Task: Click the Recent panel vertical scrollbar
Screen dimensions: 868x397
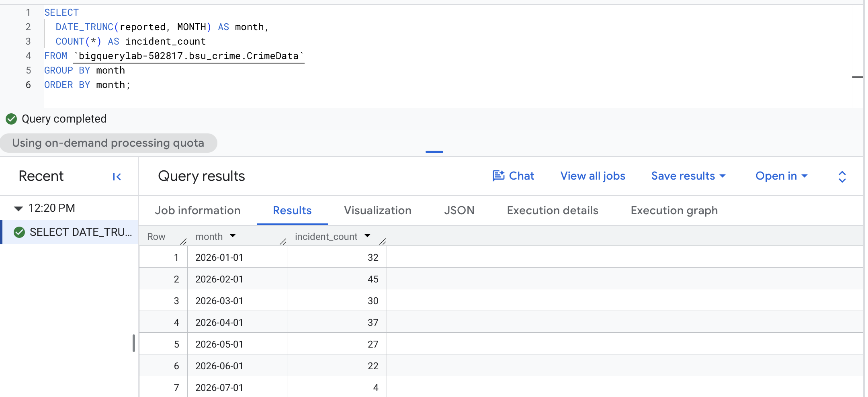Action: (x=134, y=343)
